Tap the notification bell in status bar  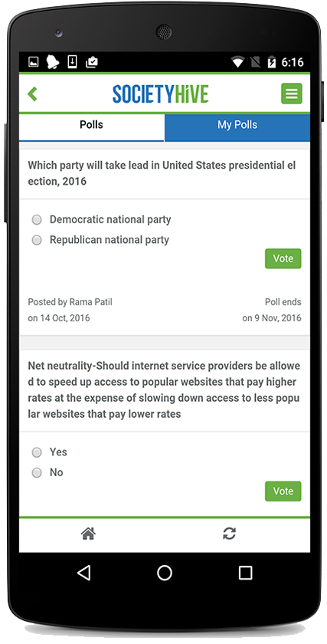pos(53,62)
